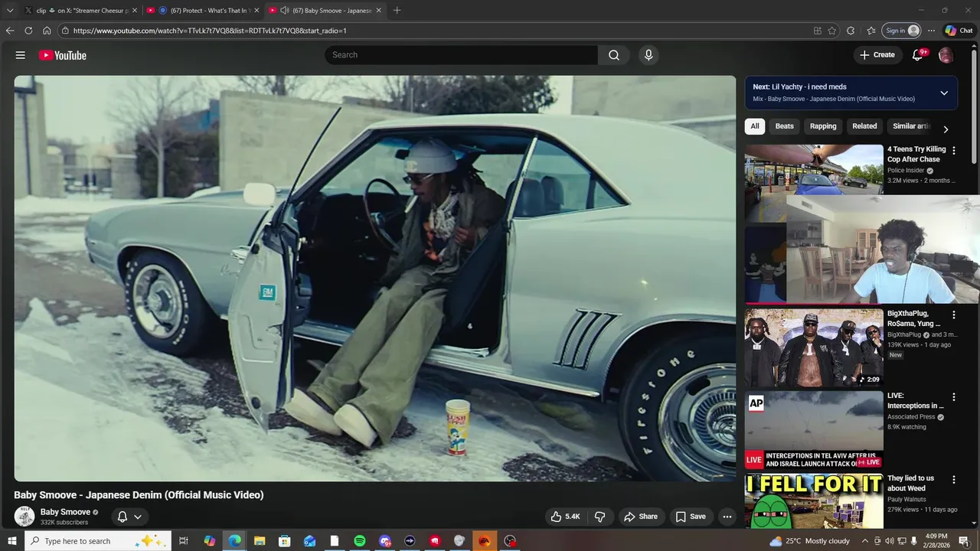980x551 pixels.
Task: Add this page to favorites
Action: click(832, 31)
